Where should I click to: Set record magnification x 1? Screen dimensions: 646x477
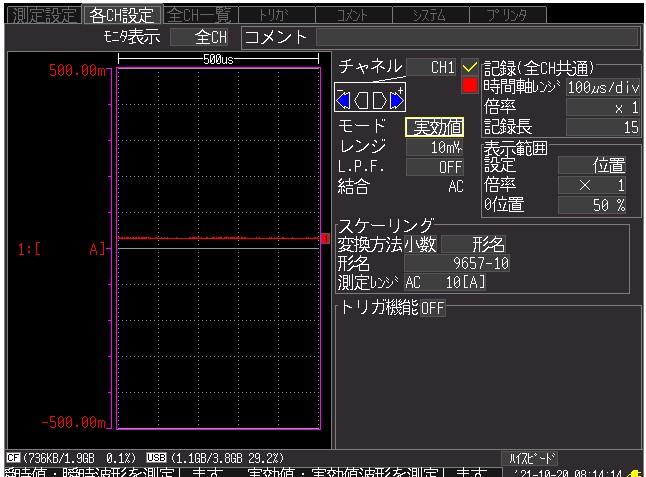point(603,108)
